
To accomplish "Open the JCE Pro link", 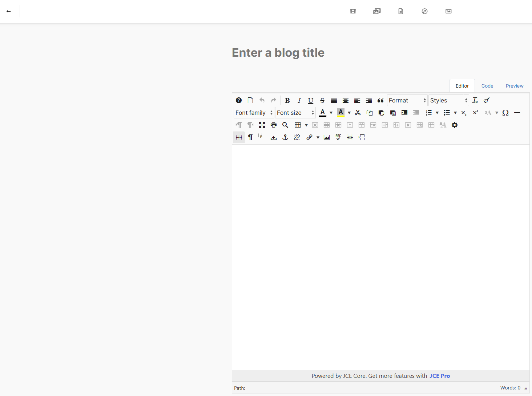I will 440,376.
